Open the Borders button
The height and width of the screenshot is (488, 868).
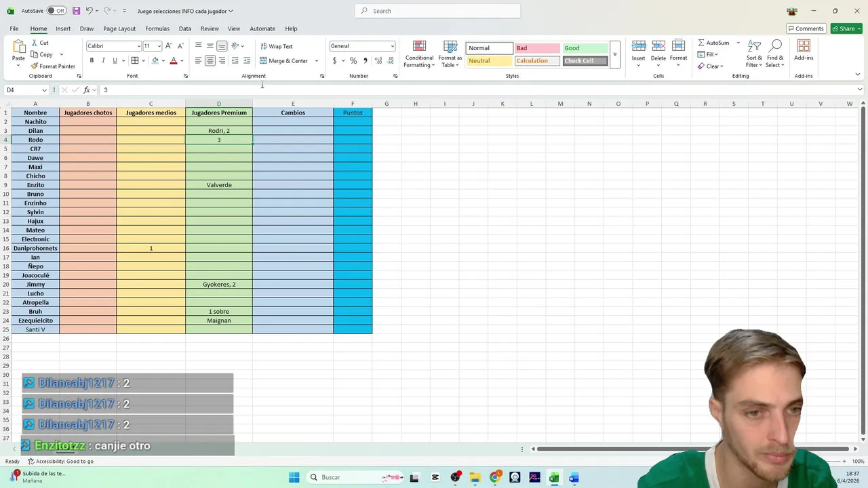pyautogui.click(x=135, y=60)
